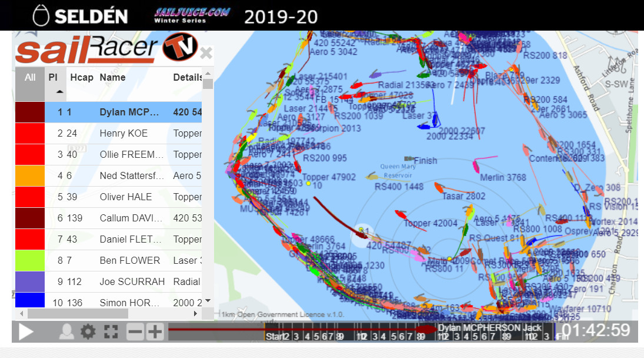Click the 01:42:59 elapsed time display
The width and height of the screenshot is (644, 358).
click(x=596, y=330)
